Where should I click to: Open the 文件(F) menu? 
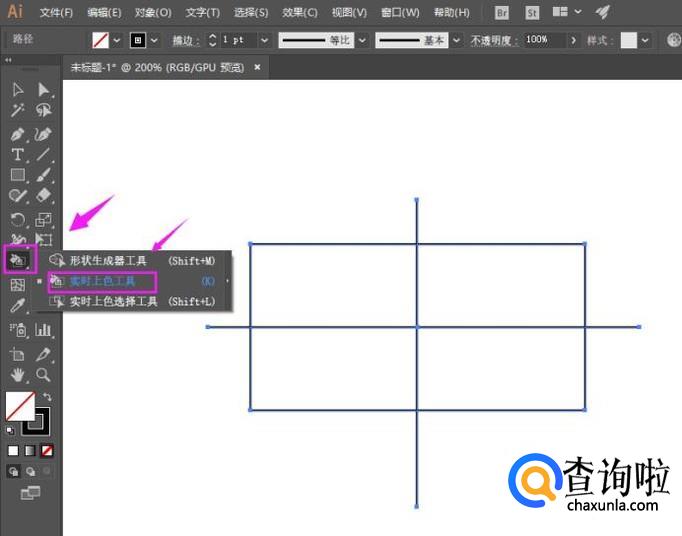(56, 13)
